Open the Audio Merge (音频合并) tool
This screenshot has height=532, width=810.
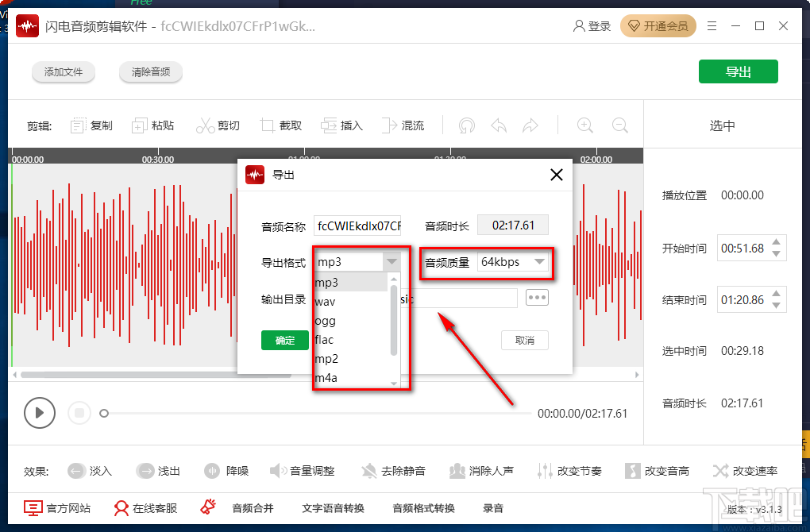tap(253, 508)
